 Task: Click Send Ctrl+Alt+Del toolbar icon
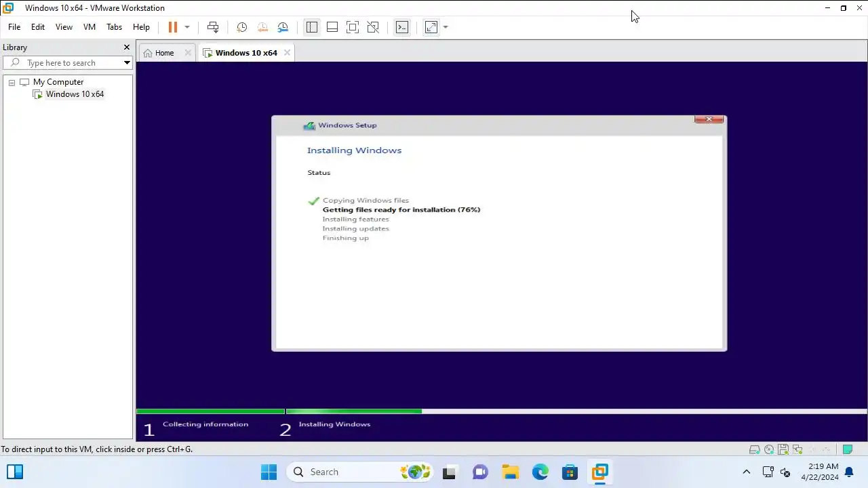click(x=213, y=27)
